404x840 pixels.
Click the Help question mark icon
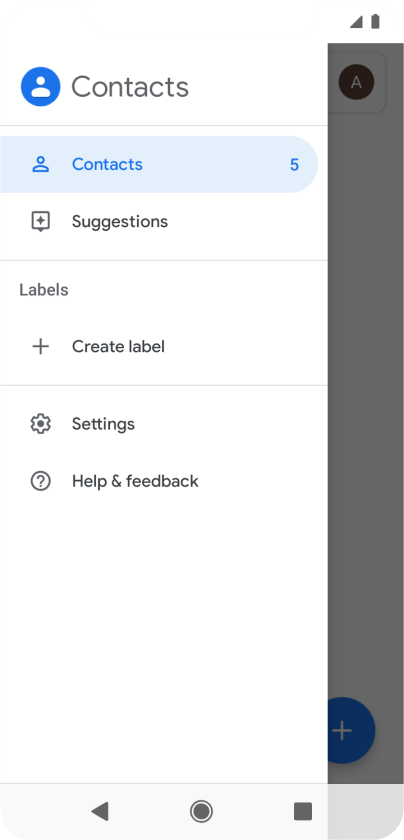click(41, 481)
